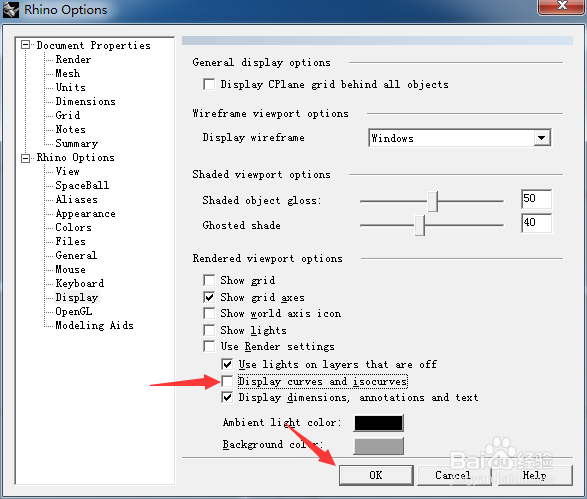Select Grid in the tree

coord(68,115)
